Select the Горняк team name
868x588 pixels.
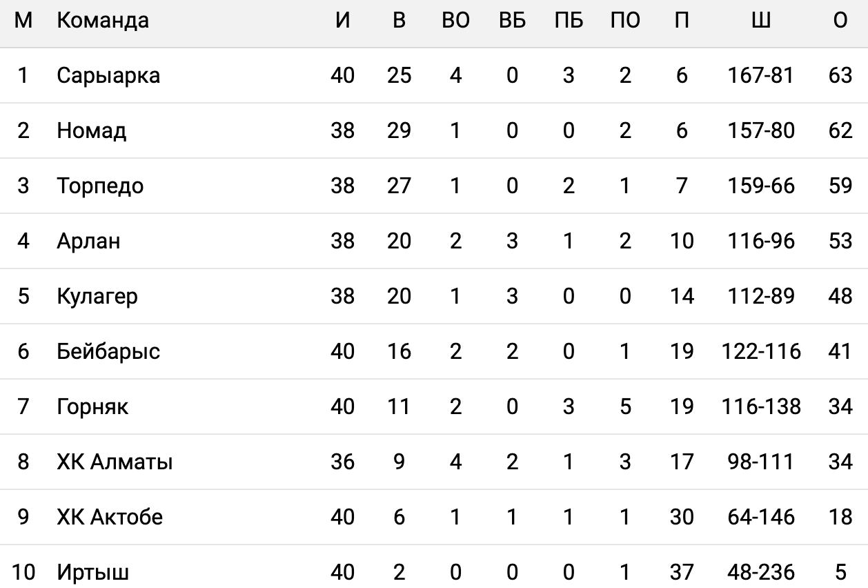coord(92,406)
